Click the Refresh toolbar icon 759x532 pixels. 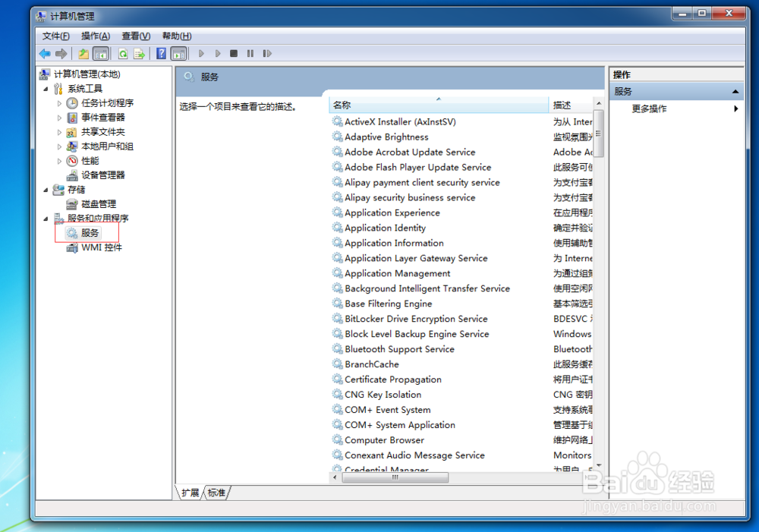(123, 54)
